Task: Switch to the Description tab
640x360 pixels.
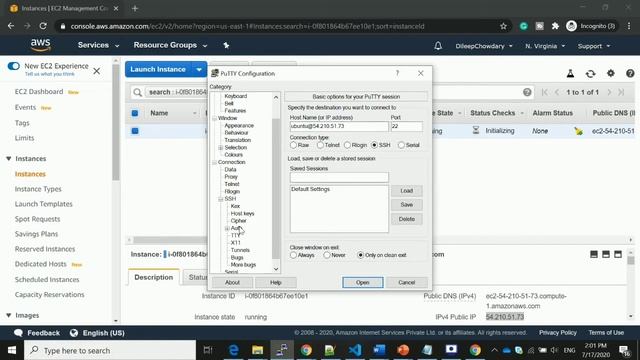Action: 154,277
